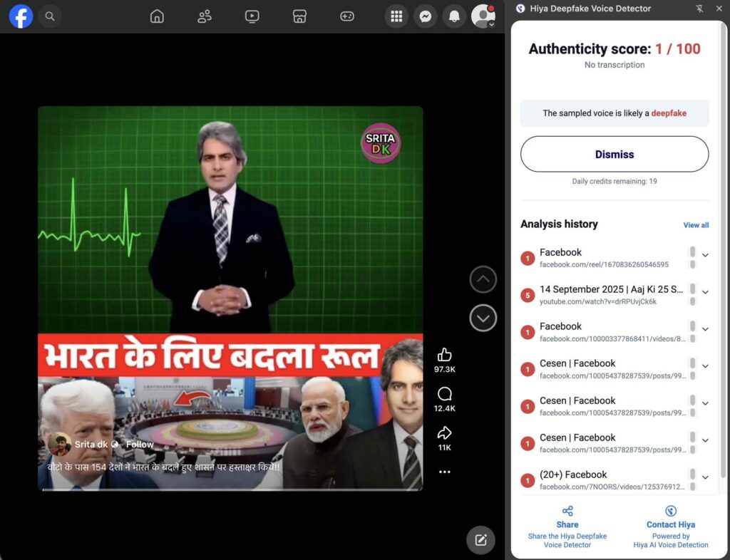The image size is (730, 560).
Task: Open Messenger from the top bar
Action: 426,16
